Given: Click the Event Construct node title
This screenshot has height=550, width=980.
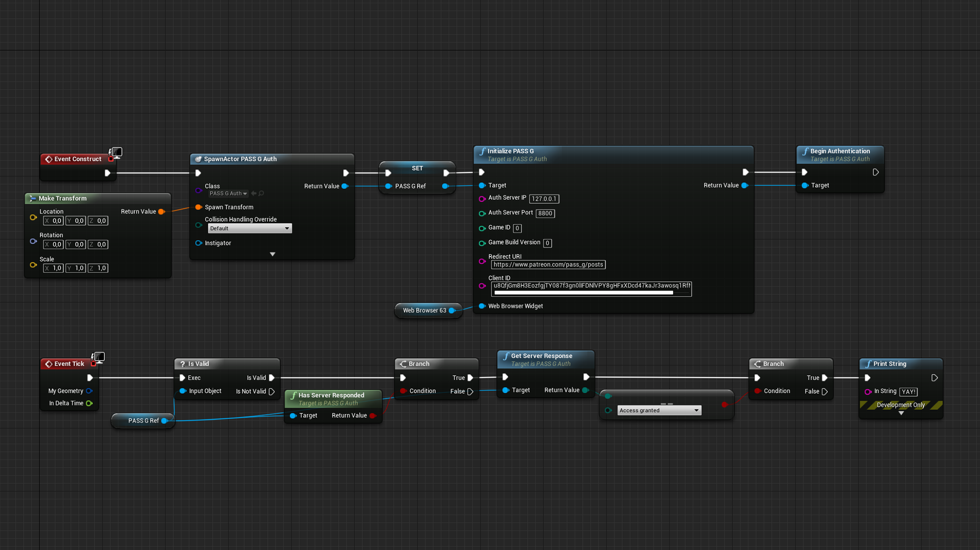Looking at the screenshot, I should 77,159.
